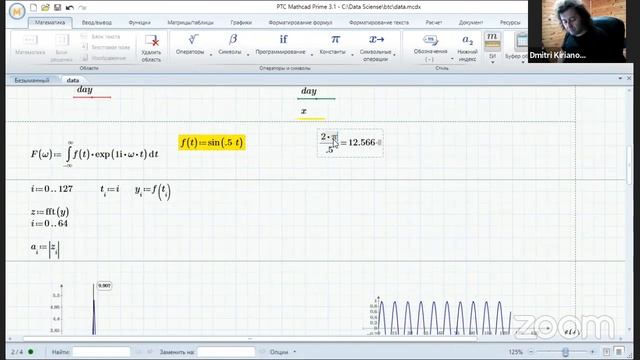
Task: Open the Символы beta icon
Action: click(x=233, y=39)
